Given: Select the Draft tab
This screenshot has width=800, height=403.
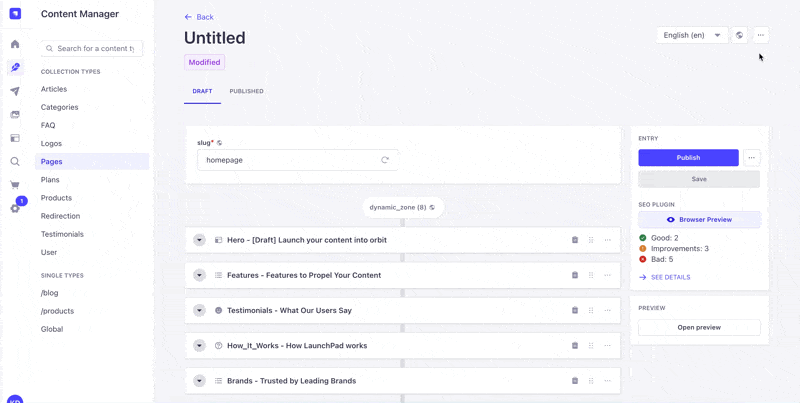Looking at the screenshot, I should pyautogui.click(x=202, y=91).
